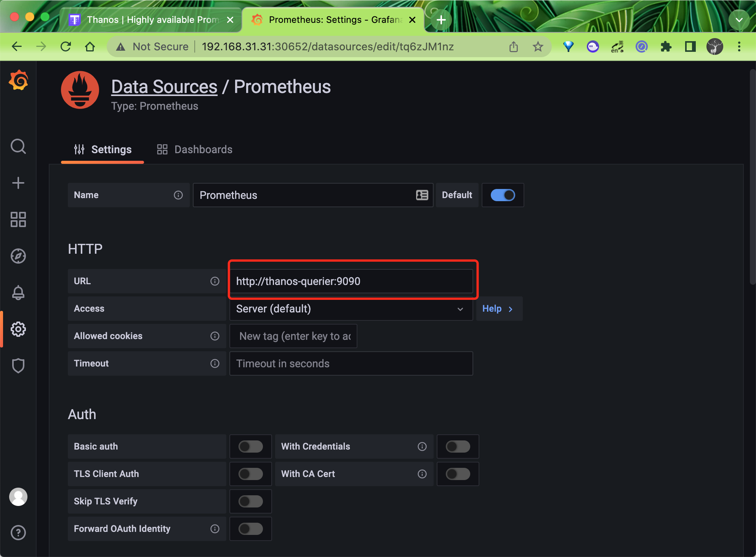Viewport: 756px width, 557px height.
Task: Open the Server Admin shield icon
Action: (18, 366)
